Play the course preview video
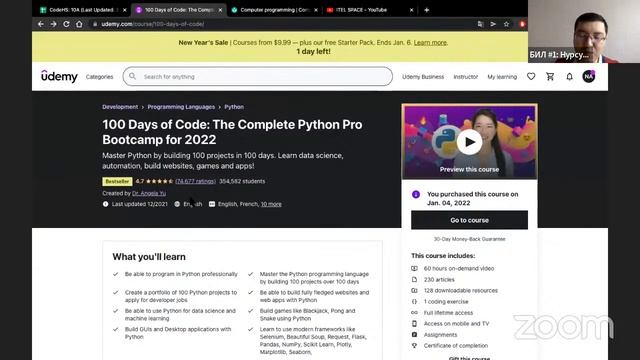This screenshot has width=640, height=360. pos(469,142)
